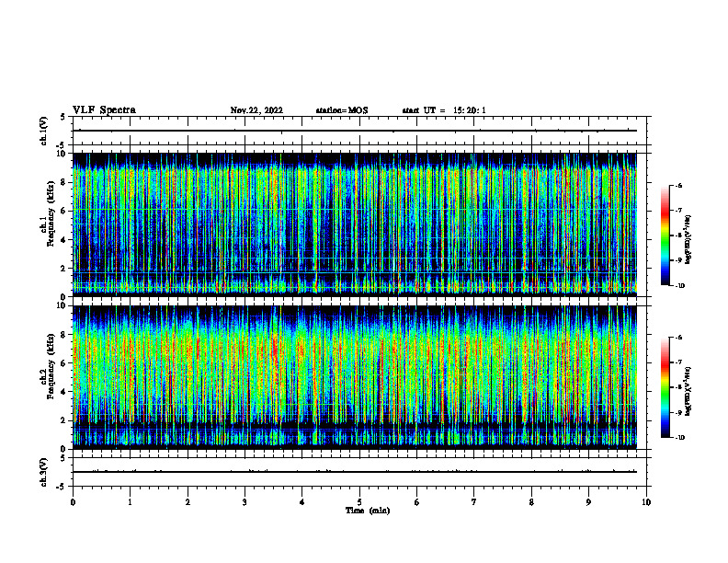Click the "-10" label on ch.1 color bar
Viewport: 728px width, 563px height.
click(x=679, y=286)
